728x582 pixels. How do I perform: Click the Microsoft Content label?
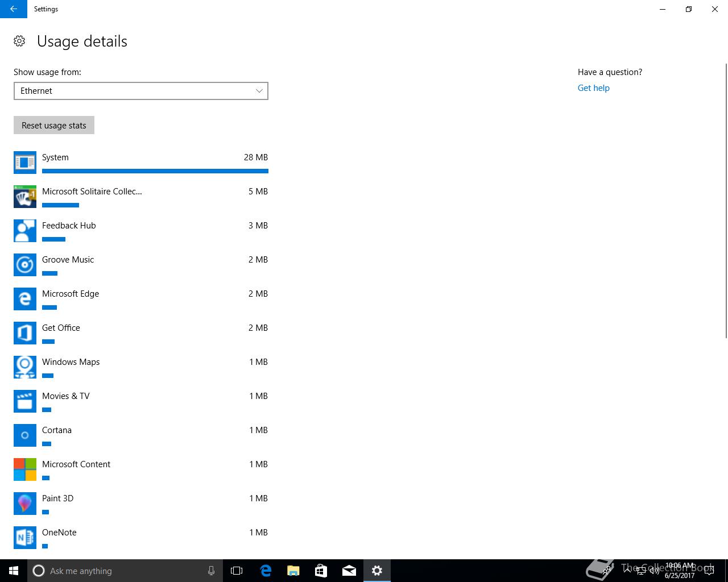[76, 464]
